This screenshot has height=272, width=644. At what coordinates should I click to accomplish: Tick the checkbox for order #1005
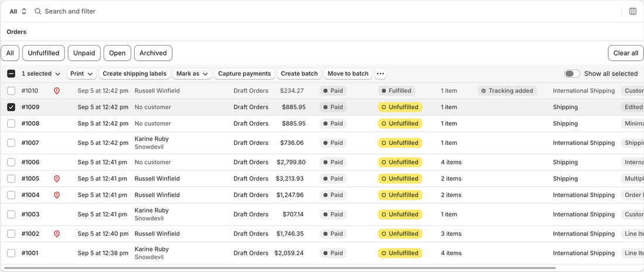click(11, 178)
